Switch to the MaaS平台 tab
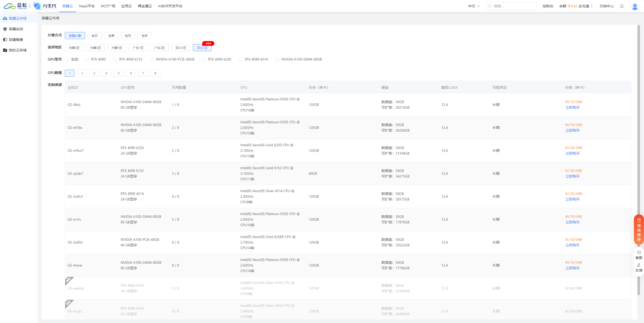644x323 pixels. (87, 6)
